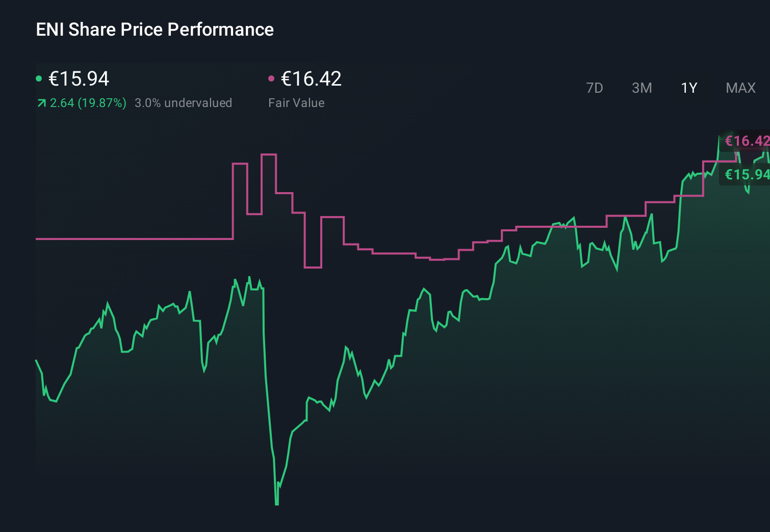Switch to the 3M time range
The image size is (770, 532).
coord(641,88)
